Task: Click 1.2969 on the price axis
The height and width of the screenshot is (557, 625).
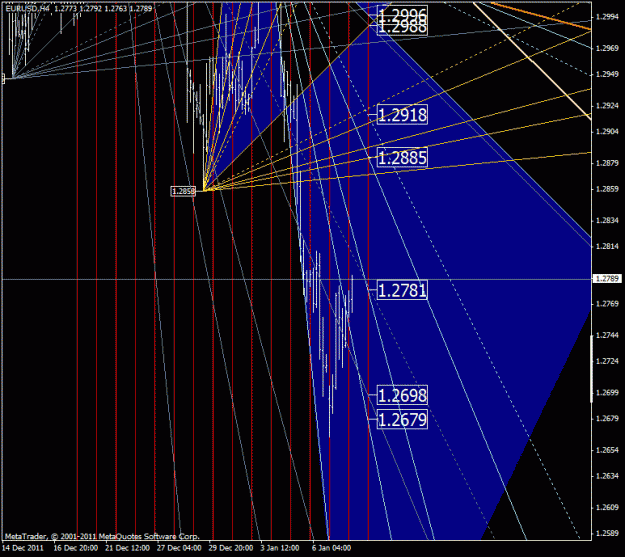Action: tap(607, 48)
